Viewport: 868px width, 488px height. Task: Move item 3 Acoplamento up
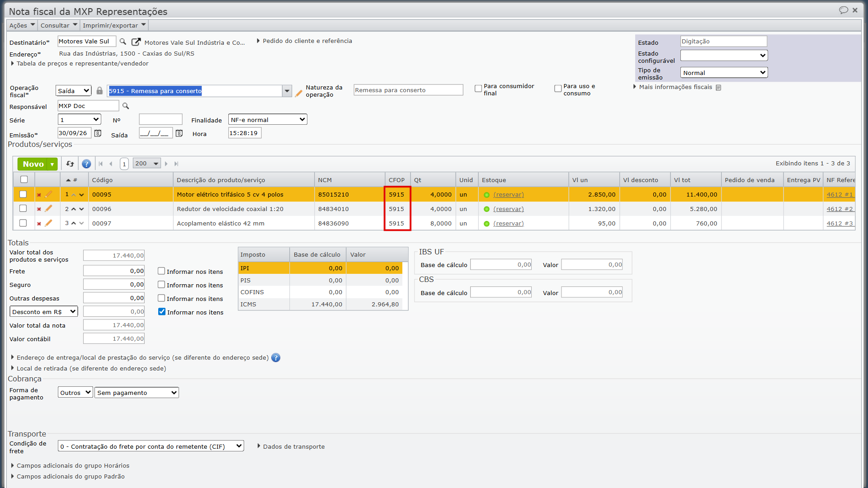click(x=74, y=223)
